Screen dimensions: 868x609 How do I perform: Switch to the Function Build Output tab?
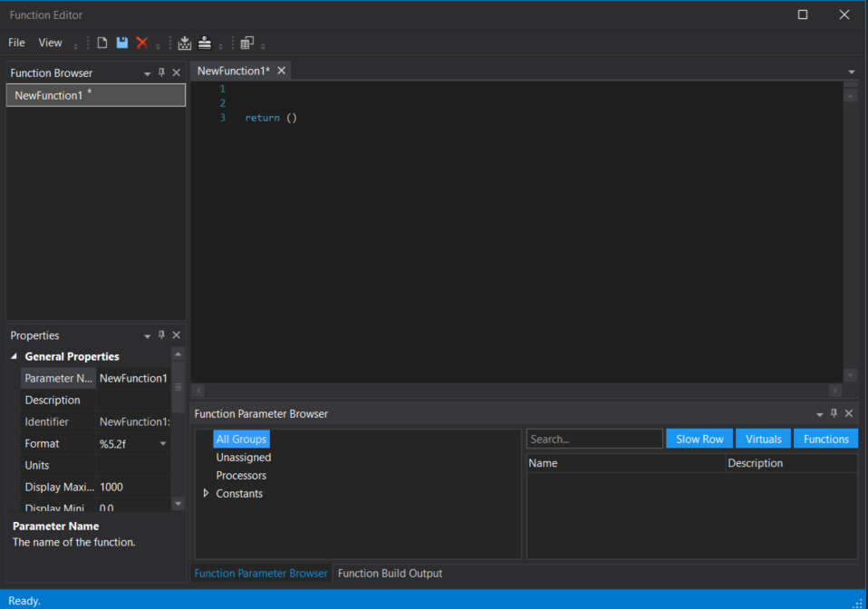(388, 573)
